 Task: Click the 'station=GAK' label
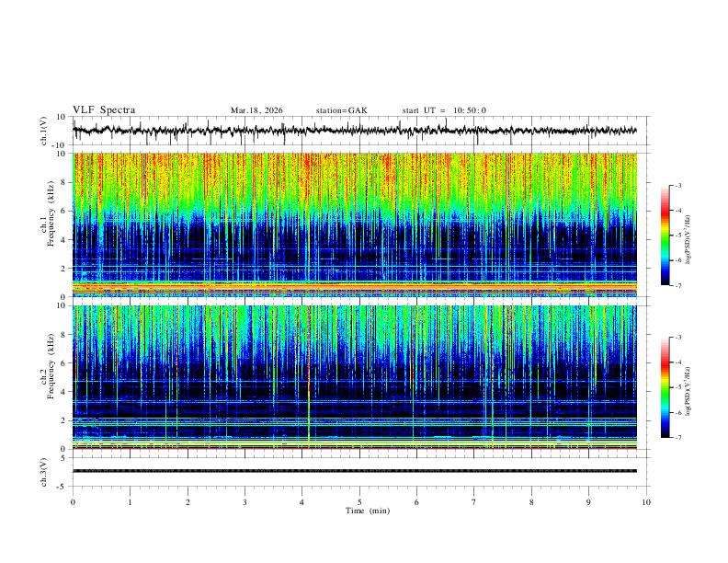click(341, 110)
